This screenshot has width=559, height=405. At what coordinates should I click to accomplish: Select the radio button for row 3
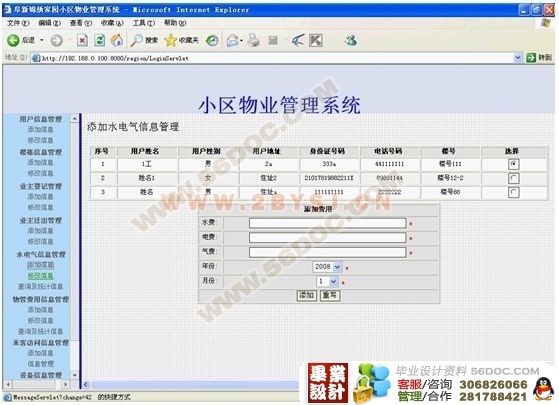tap(513, 192)
